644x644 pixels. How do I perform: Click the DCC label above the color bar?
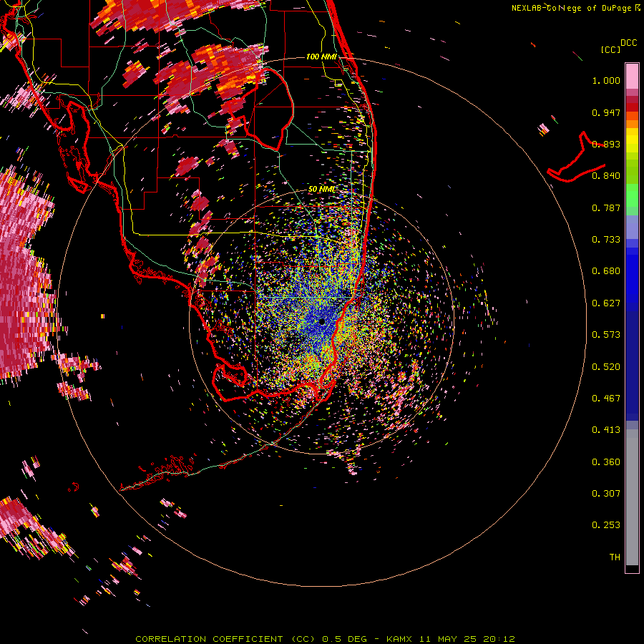[628, 42]
